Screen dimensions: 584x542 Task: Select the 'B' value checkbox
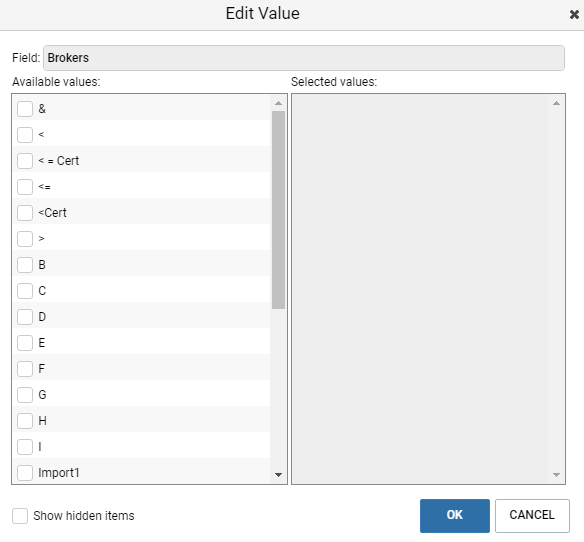tap(25, 265)
